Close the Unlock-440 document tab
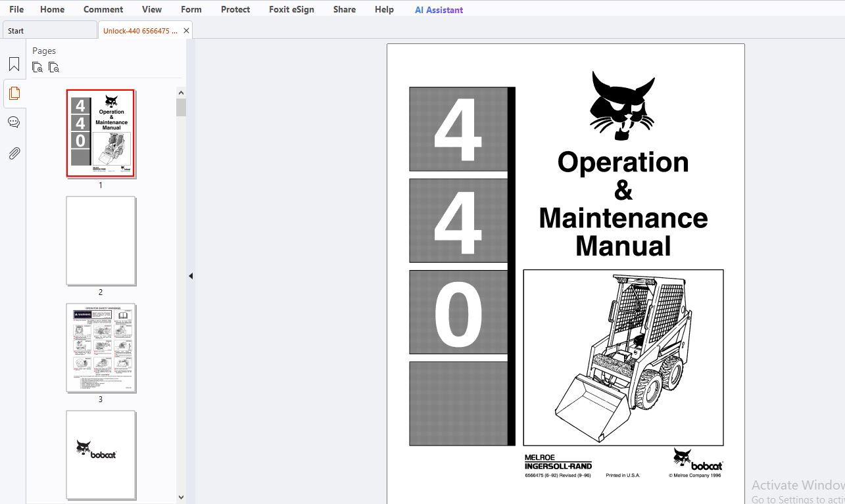 click(x=186, y=30)
